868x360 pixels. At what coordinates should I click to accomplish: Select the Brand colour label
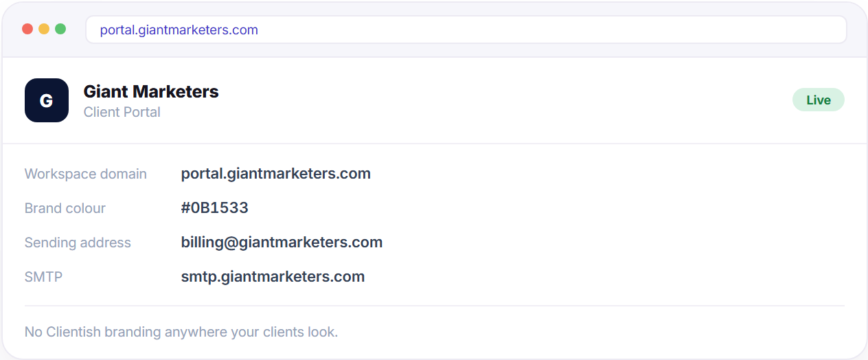65,208
